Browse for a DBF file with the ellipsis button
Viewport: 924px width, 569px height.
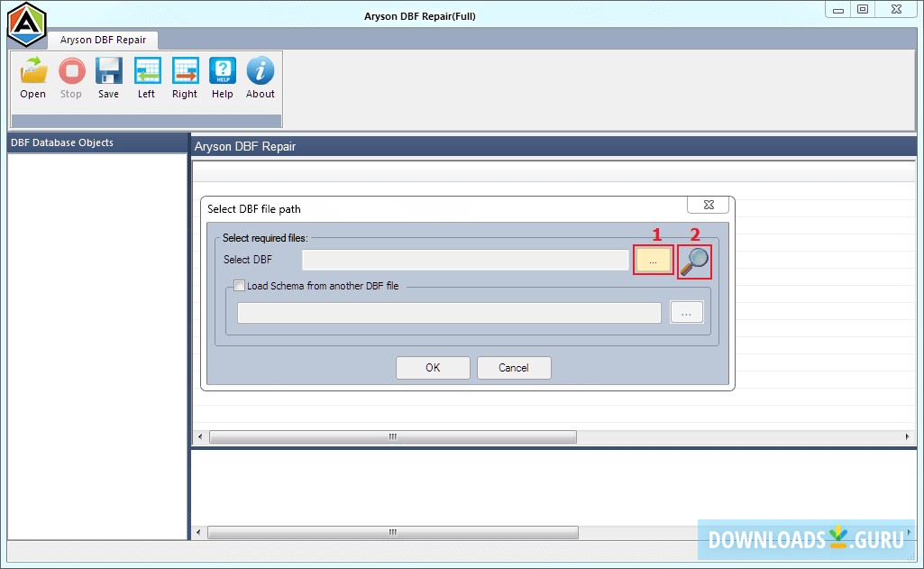[x=653, y=260]
